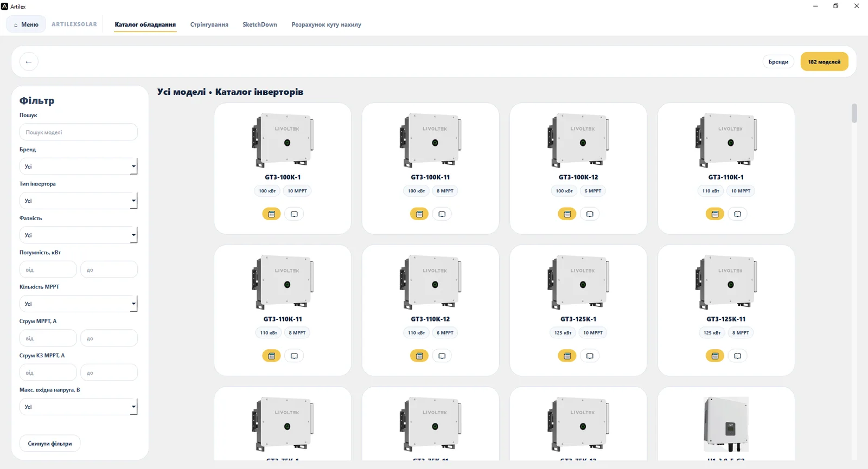Click the Потужність 'від' field
Screen dimensions: 868x469
[x=48, y=269]
